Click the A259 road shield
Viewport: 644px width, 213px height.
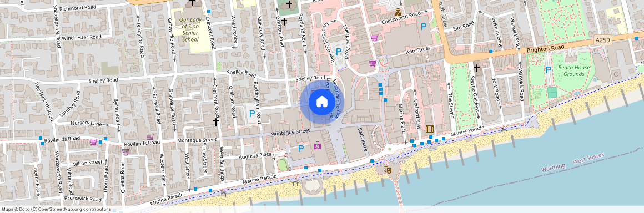[x=602, y=40]
